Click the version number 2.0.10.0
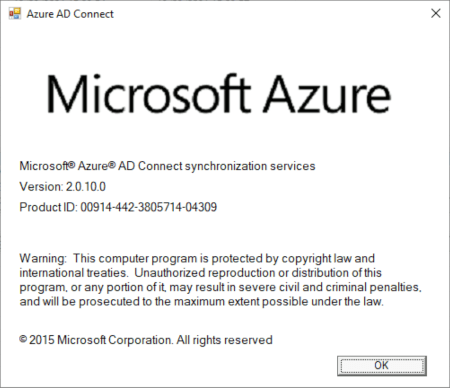Viewport: 450px width, 388px height. (x=86, y=187)
